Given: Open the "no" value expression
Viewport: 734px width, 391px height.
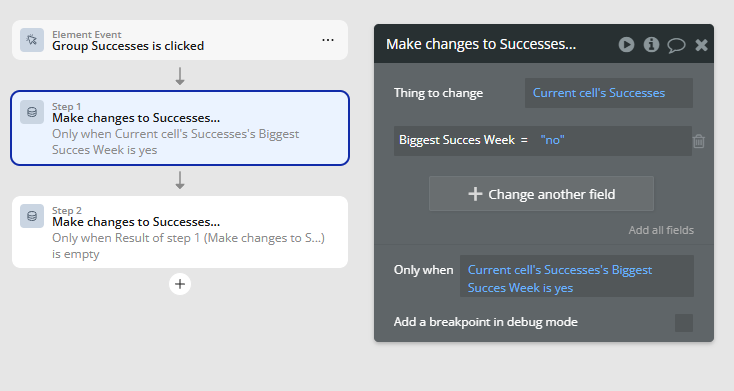Looking at the screenshot, I should 552,140.
